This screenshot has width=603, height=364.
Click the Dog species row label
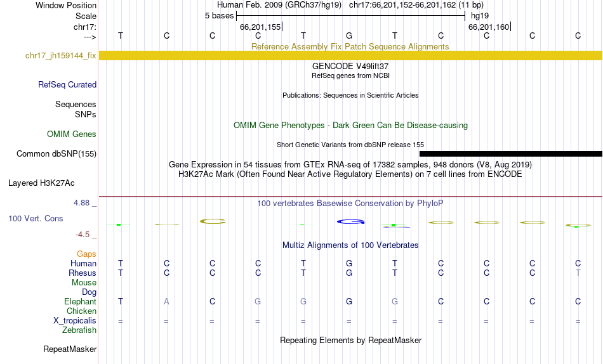89,292
